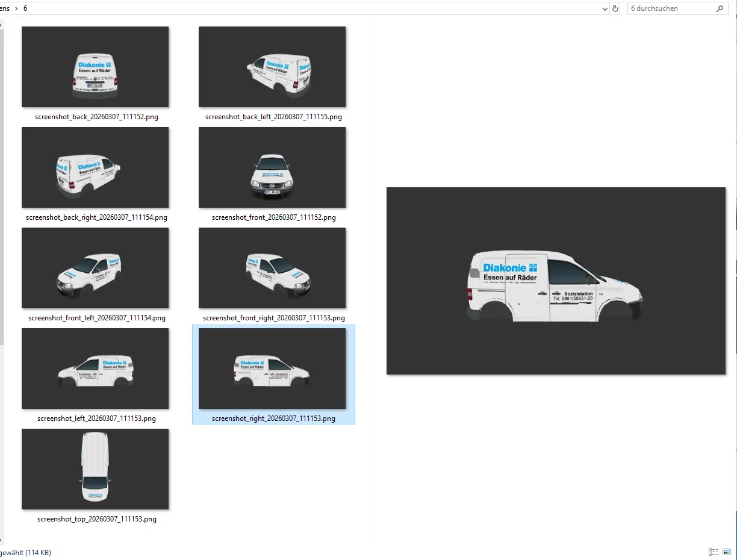Click the vertical scrollbar on the left edge
Image resolution: width=737 pixels, height=560 pixels.
point(2,181)
